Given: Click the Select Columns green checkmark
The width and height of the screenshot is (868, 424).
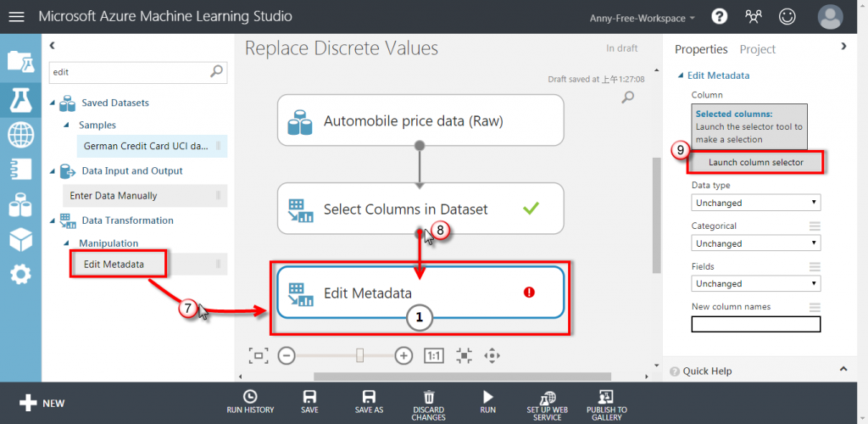Looking at the screenshot, I should pos(531,208).
